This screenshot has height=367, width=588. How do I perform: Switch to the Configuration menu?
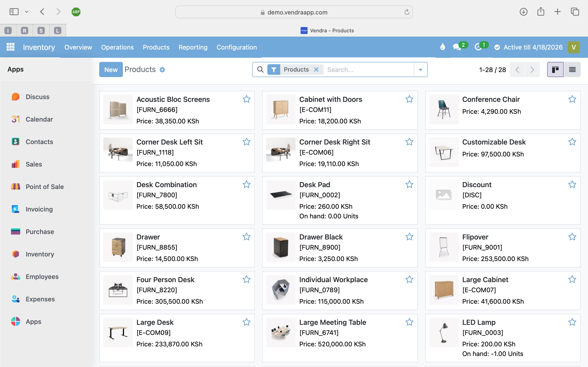coord(237,47)
